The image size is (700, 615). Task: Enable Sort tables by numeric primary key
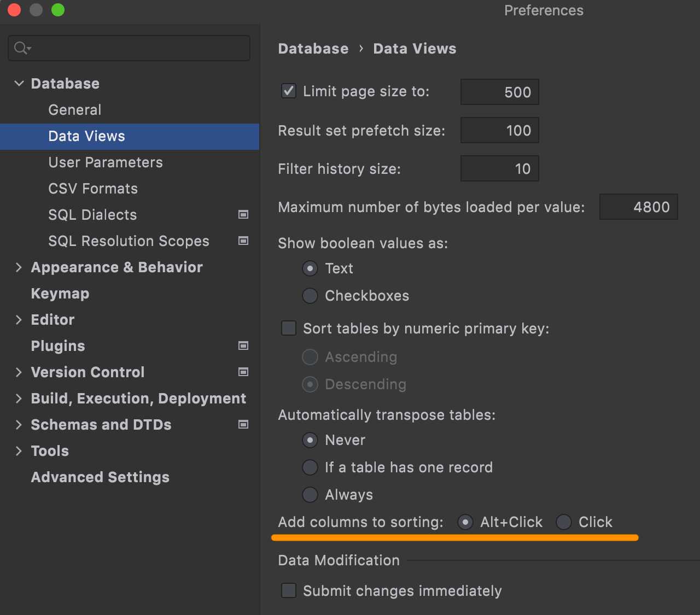click(288, 329)
